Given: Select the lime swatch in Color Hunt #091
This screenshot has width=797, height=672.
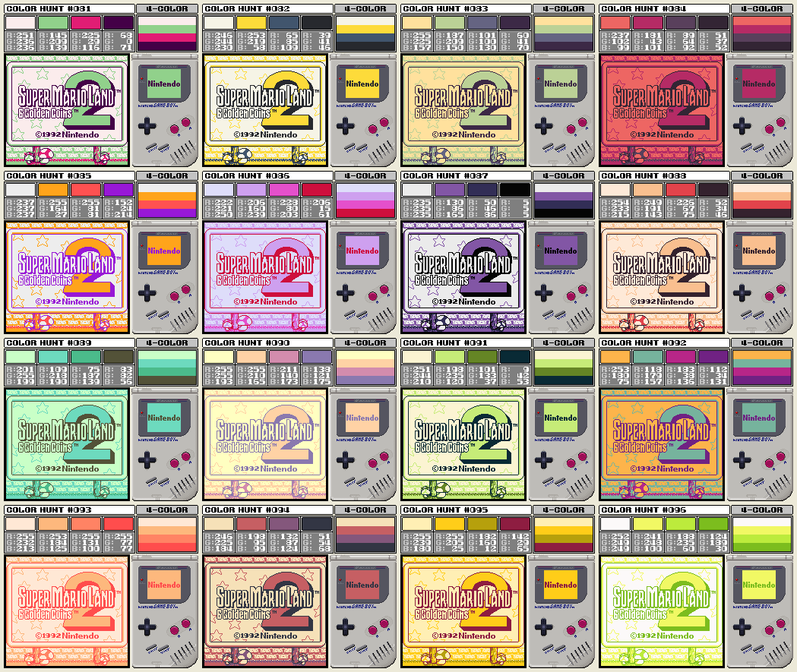Looking at the screenshot, I should pos(449,357).
